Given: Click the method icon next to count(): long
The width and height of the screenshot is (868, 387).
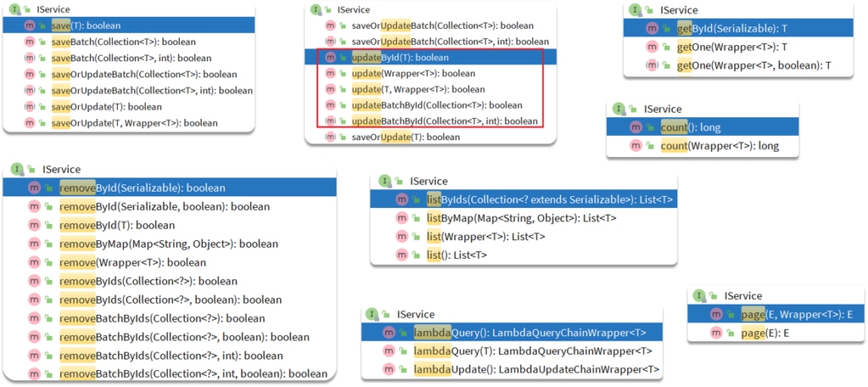Looking at the screenshot, I should 636,127.
